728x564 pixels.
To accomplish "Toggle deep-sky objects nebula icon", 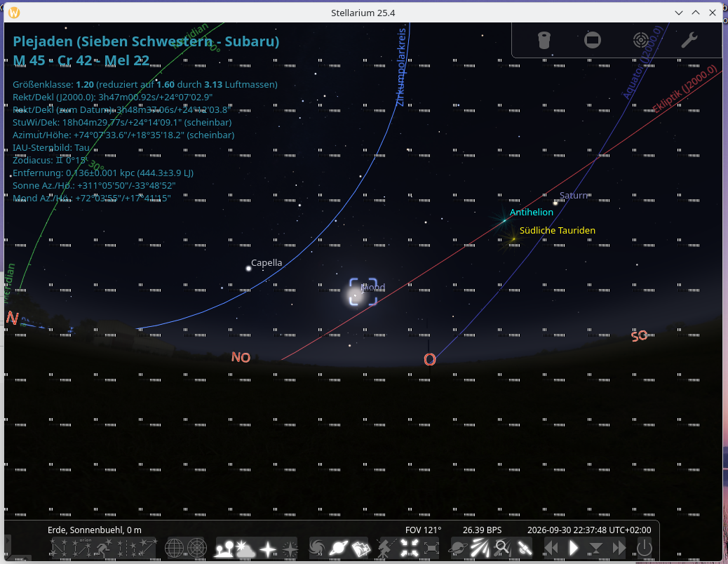I will tap(317, 549).
